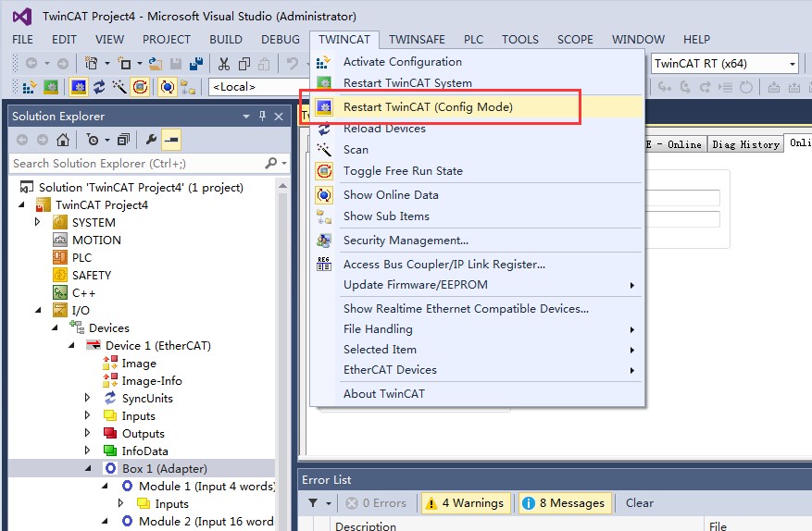Select the Image-Info tree item
The width and height of the screenshot is (812, 531).
152,381
